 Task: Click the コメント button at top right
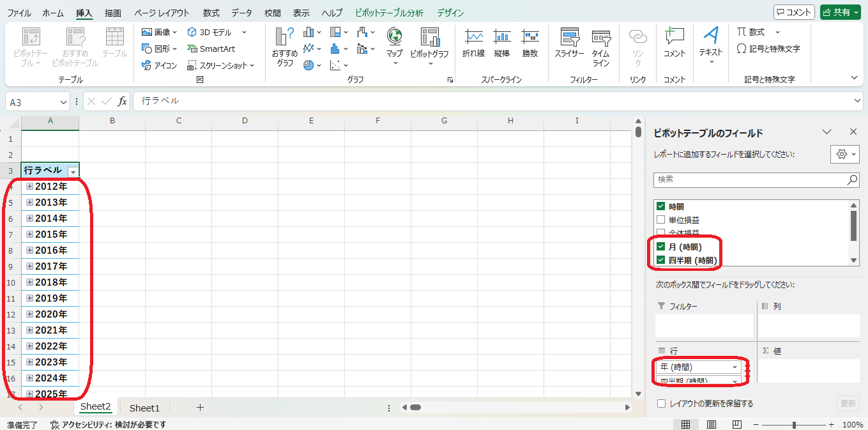(x=794, y=12)
